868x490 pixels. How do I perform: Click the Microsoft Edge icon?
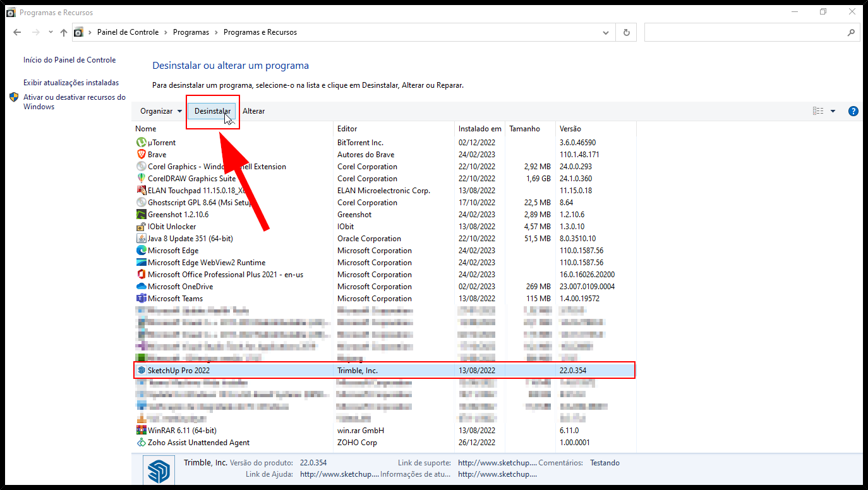click(142, 251)
